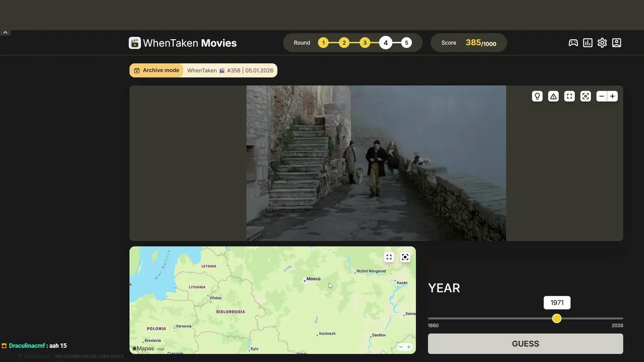Click Sarátov on the map

(x=379, y=335)
